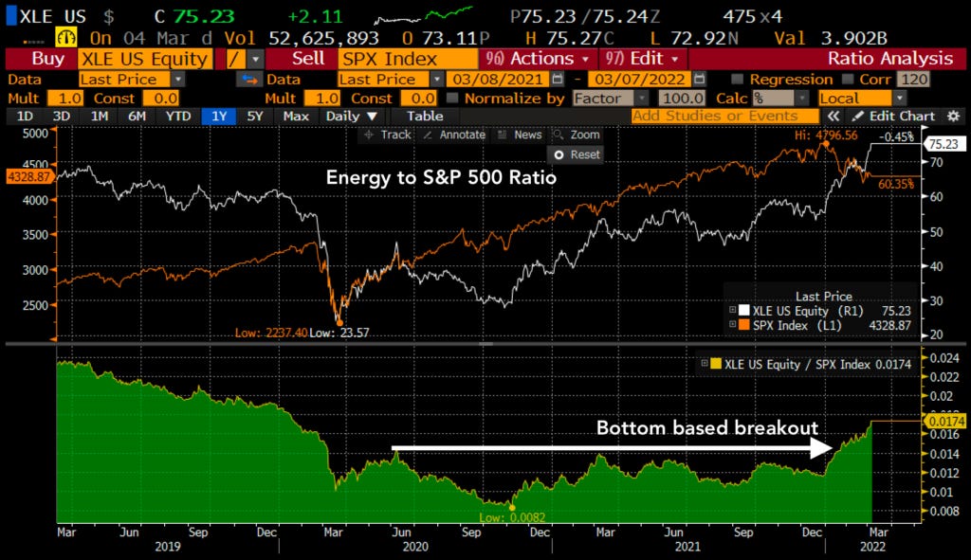Viewport: 971px width, 560px height.
Task: Select the YTD range tab
Action: pos(177,116)
